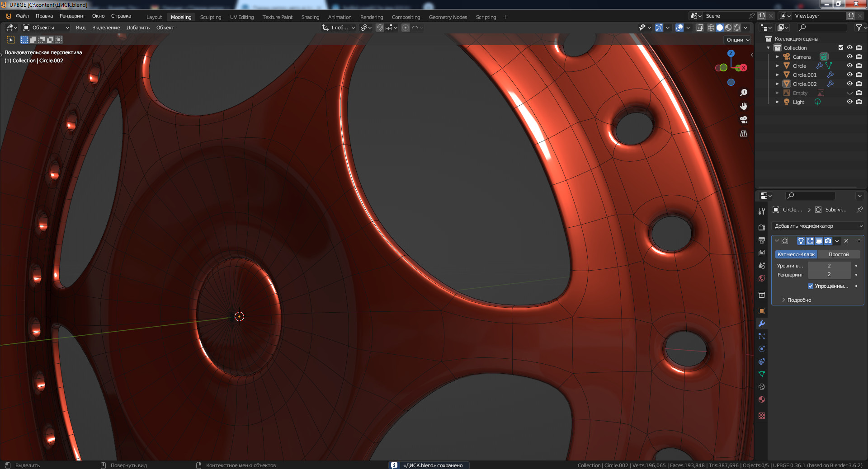
Task: Open the Material properties tab icon
Action: click(x=762, y=399)
